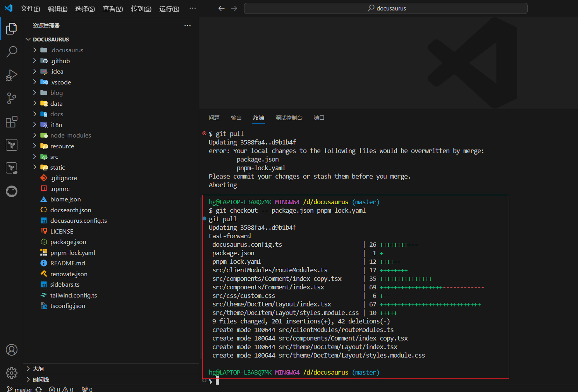Click the VS Code logo icon
This screenshot has height=392, width=578.
tap(9, 8)
